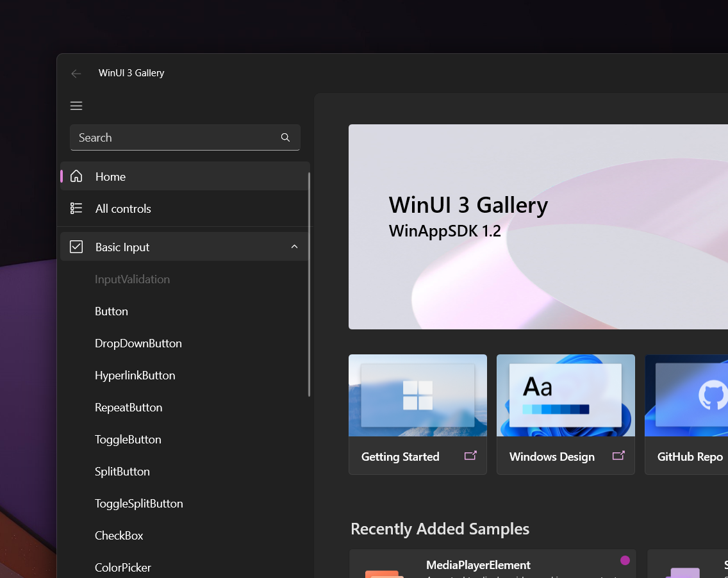728x578 pixels.
Task: Select Basic Input category label
Action: (122, 247)
